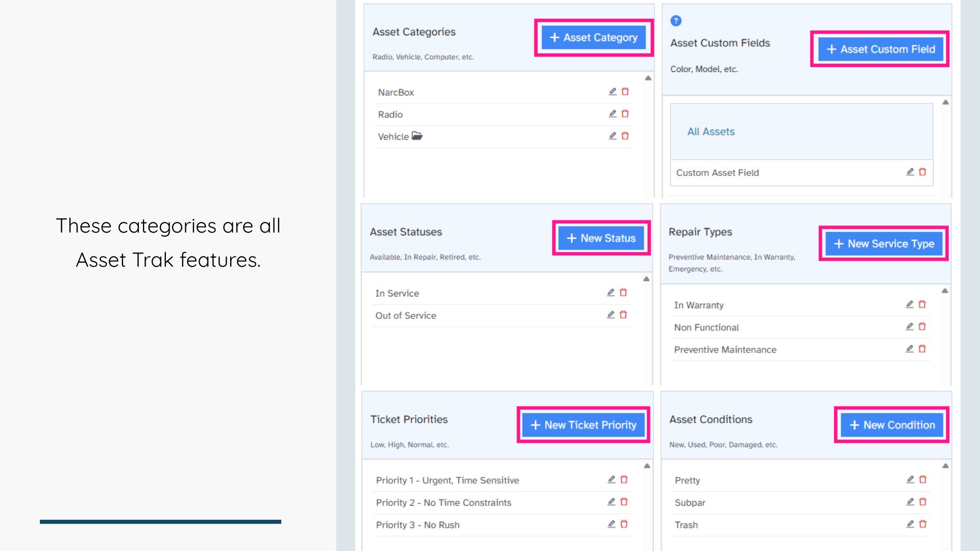980x551 pixels.
Task: Edit the Non Functional repair type
Action: tap(910, 327)
